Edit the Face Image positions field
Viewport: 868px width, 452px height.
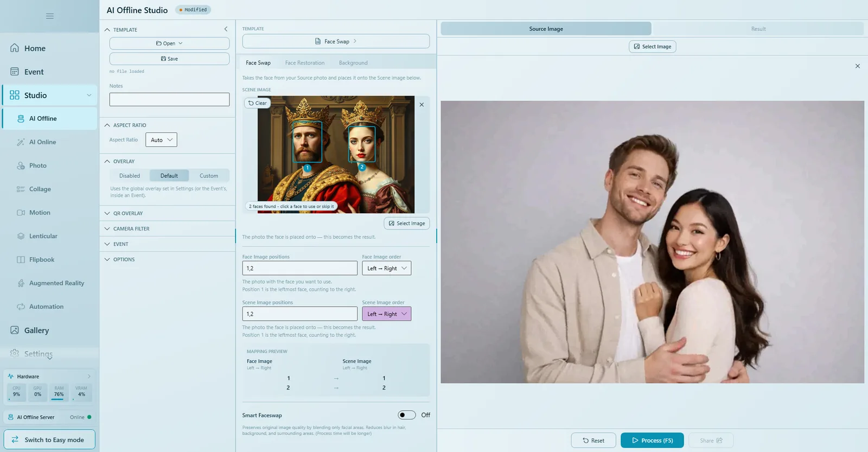299,269
